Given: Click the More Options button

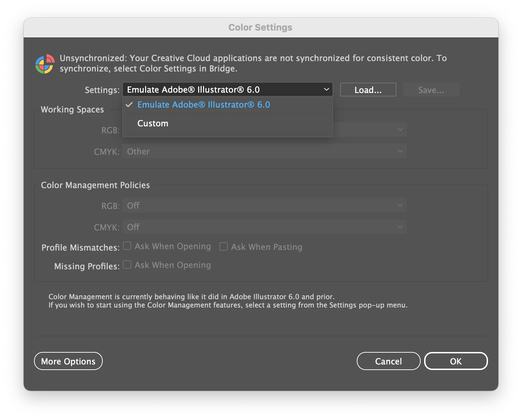Looking at the screenshot, I should (68, 361).
